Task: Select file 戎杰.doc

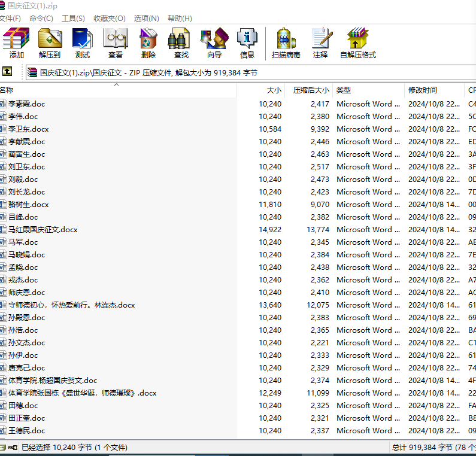Action: [23, 280]
